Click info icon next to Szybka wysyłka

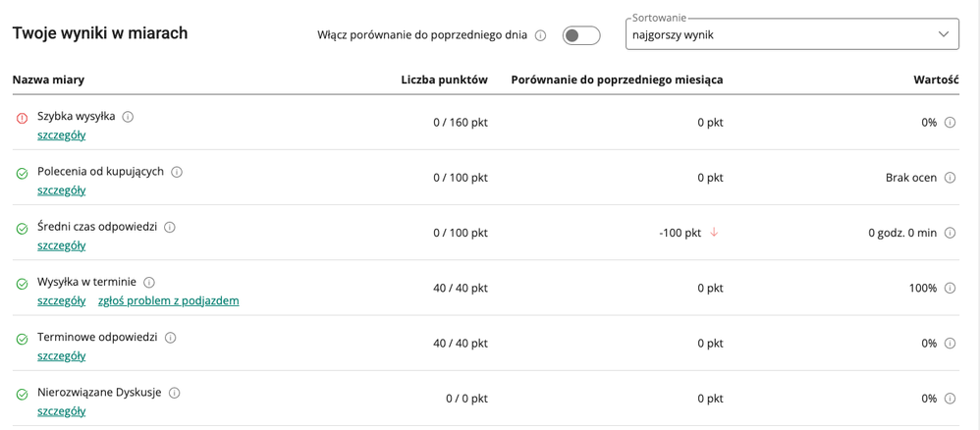pos(128,116)
